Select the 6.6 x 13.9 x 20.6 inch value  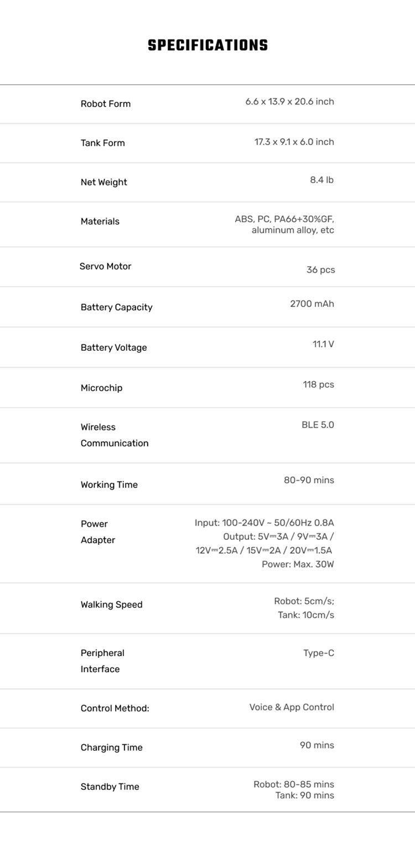tap(289, 102)
